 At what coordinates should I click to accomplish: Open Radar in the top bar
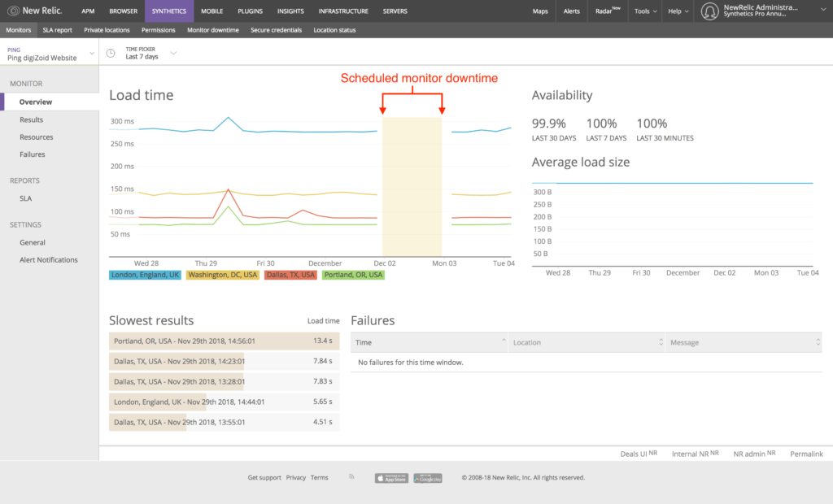coord(608,11)
